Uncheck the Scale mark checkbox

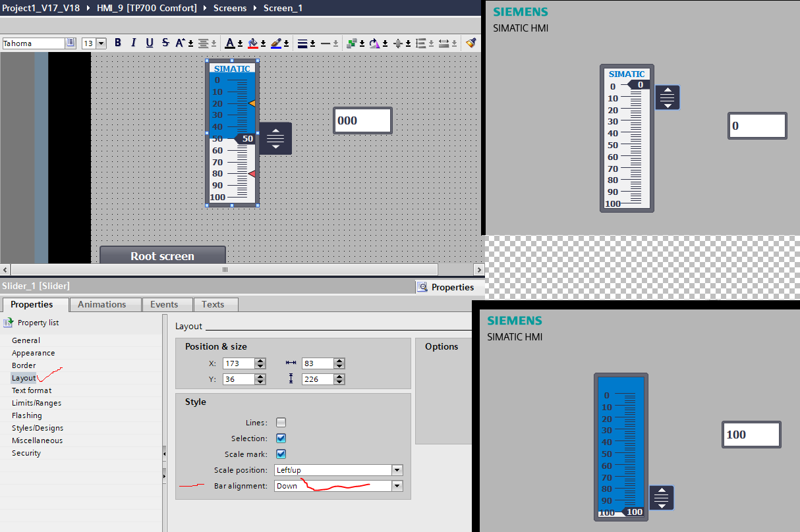281,454
